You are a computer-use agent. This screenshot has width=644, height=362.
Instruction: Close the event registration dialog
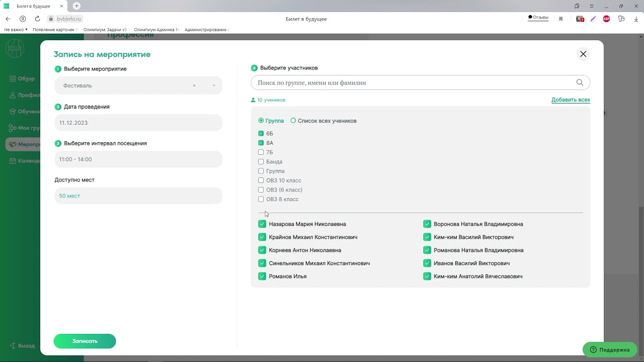coord(583,54)
